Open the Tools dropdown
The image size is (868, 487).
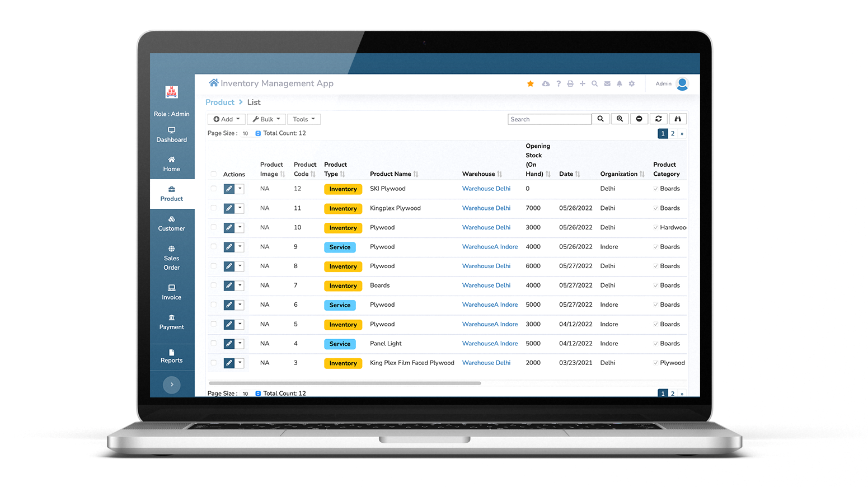tap(303, 119)
